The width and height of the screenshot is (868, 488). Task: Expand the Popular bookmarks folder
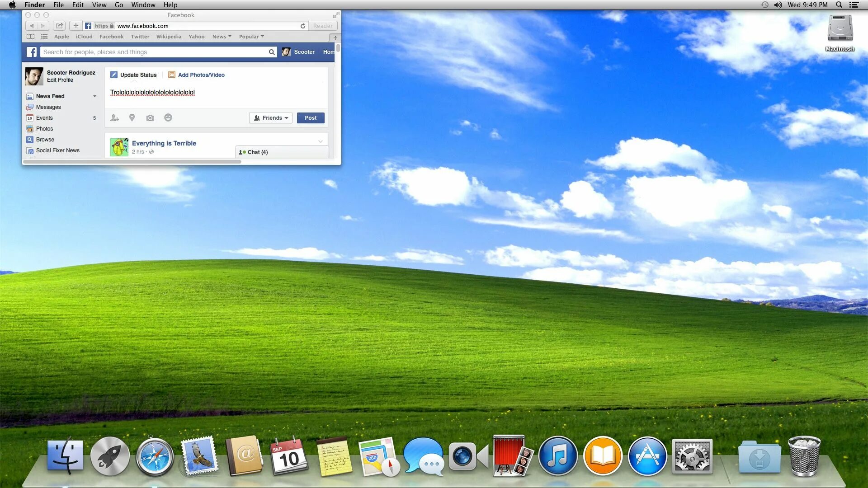pyautogui.click(x=251, y=37)
